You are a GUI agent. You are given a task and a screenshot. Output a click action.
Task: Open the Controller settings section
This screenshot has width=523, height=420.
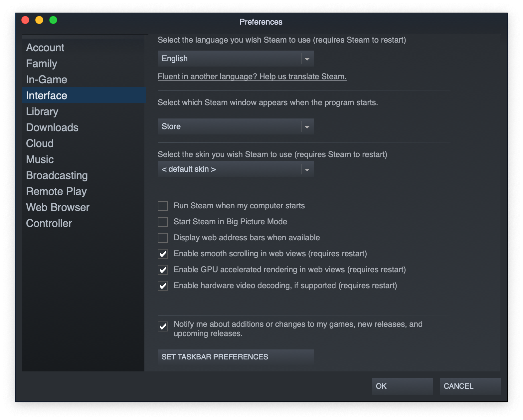49,223
